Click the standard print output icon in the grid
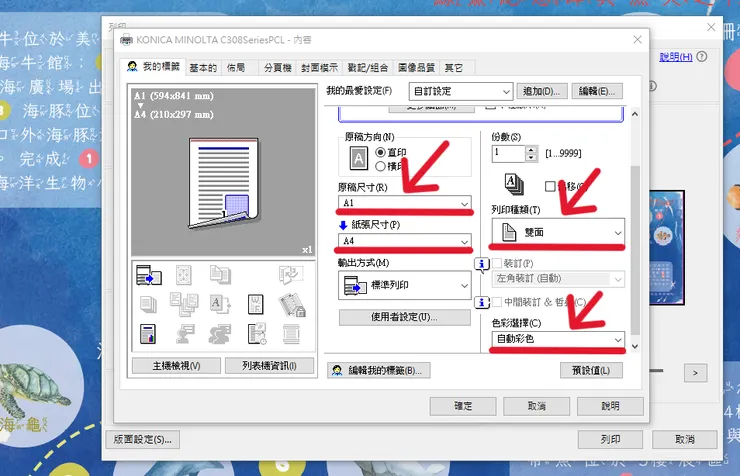740x476 pixels. [x=149, y=275]
